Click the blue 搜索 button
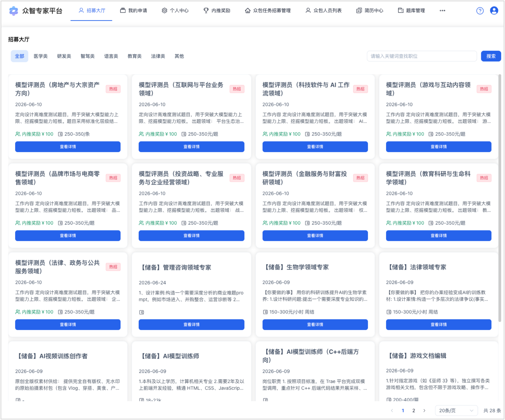The width and height of the screenshot is (505, 420). [x=491, y=56]
